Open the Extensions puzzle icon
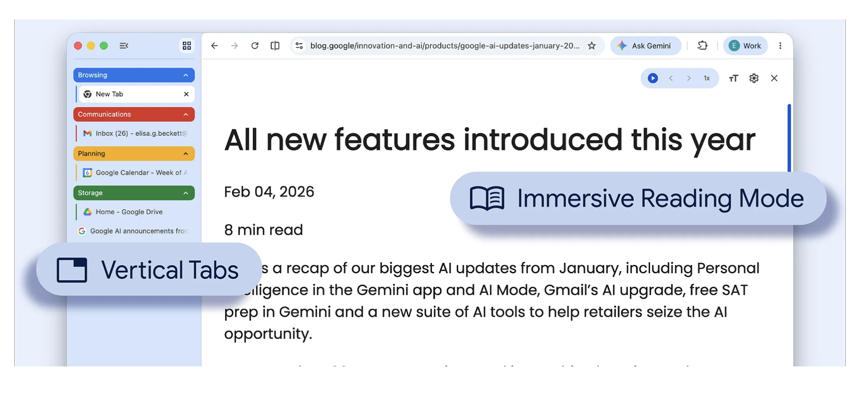Image resolution: width=868 pixels, height=399 pixels. pyautogui.click(x=702, y=46)
